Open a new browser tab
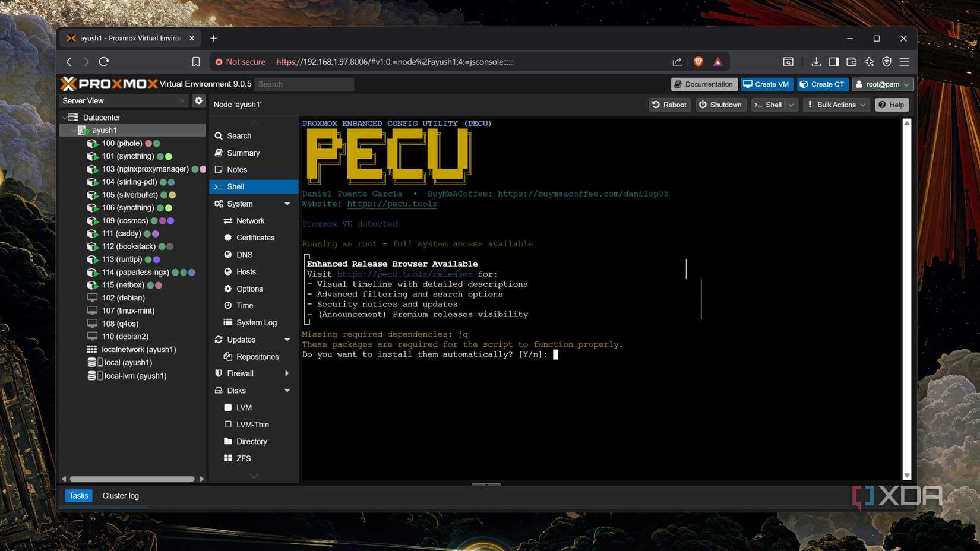 pos(213,38)
